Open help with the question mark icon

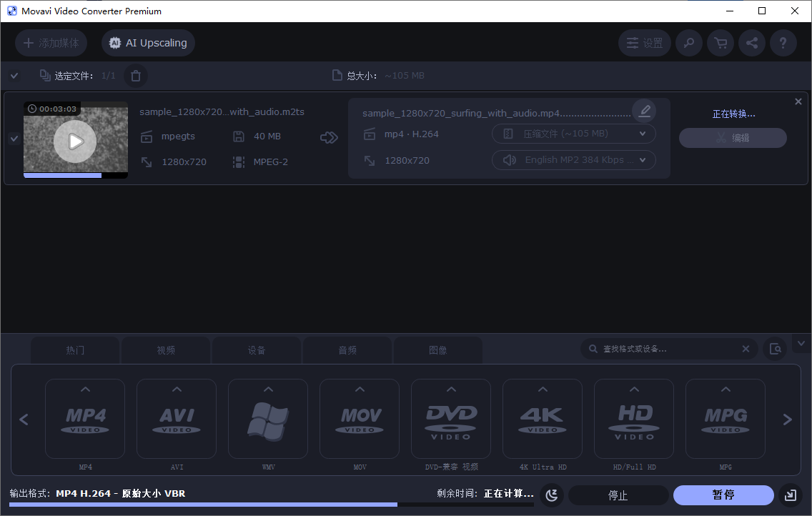coord(783,43)
